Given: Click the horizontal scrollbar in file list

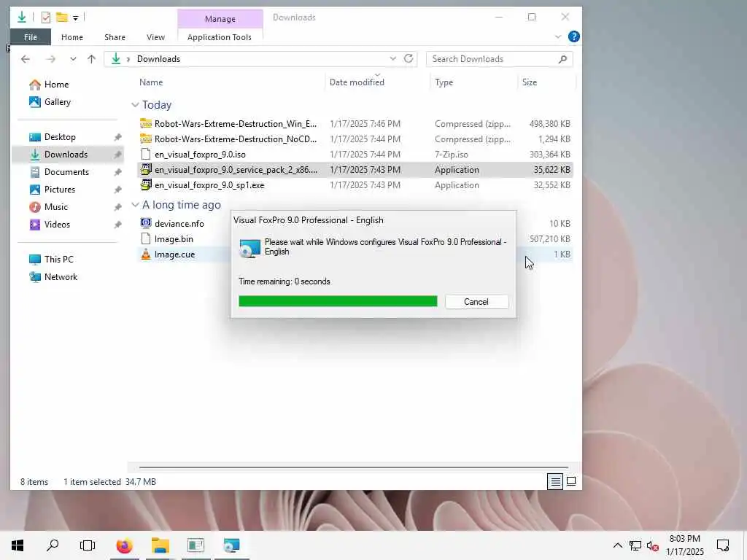Looking at the screenshot, I should (x=353, y=467).
